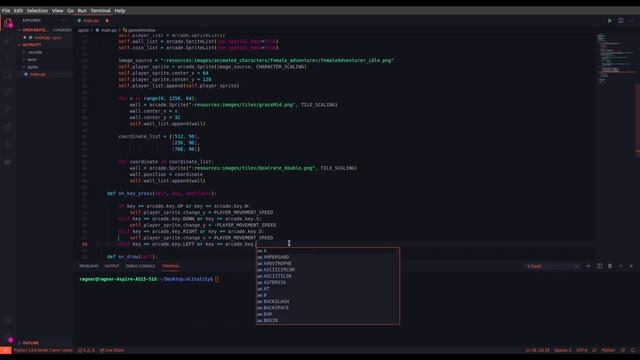Open main.py in the file tree
Image resolution: width=640 pixels, height=360 pixels.
[x=38, y=74]
